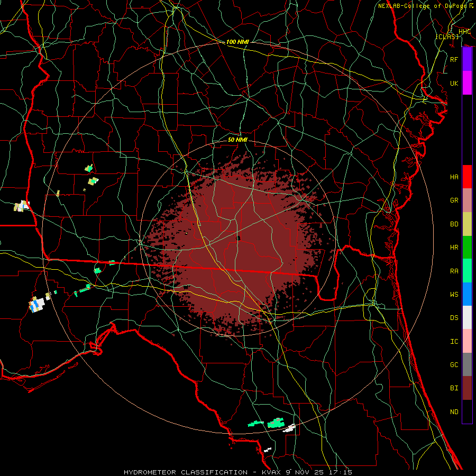Click the RF purple legend swatch
This screenshot has width=476, height=476.
tap(467, 59)
